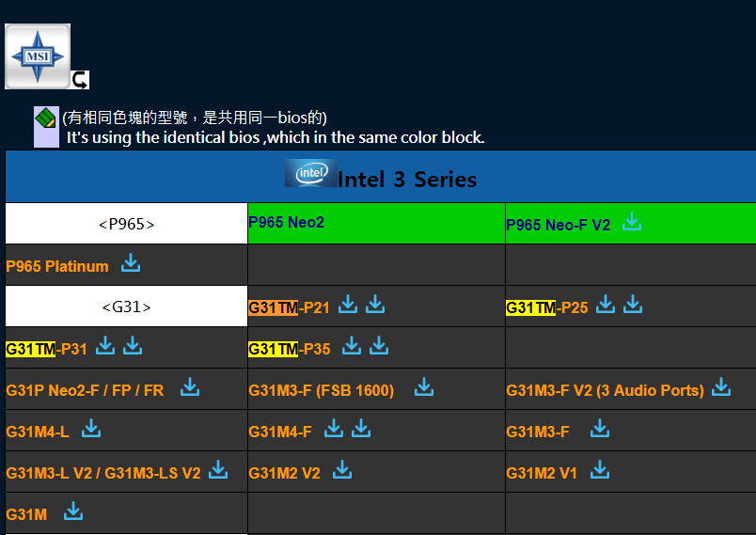
Task: Download G31P Neo2-F / FP / FR BIOS
Action: (190, 386)
